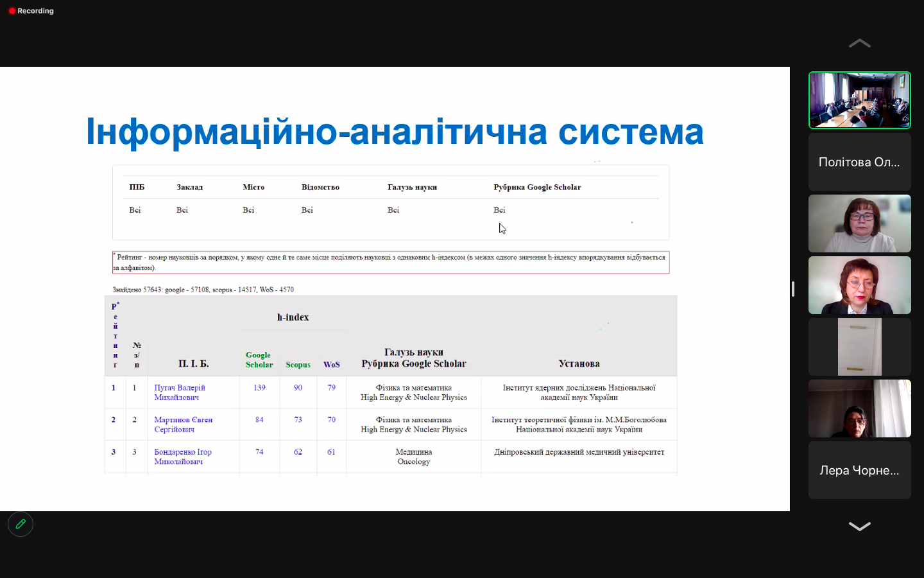The width and height of the screenshot is (924, 578).
Task: Sort by Google Scholar h-index column
Action: pos(259,360)
